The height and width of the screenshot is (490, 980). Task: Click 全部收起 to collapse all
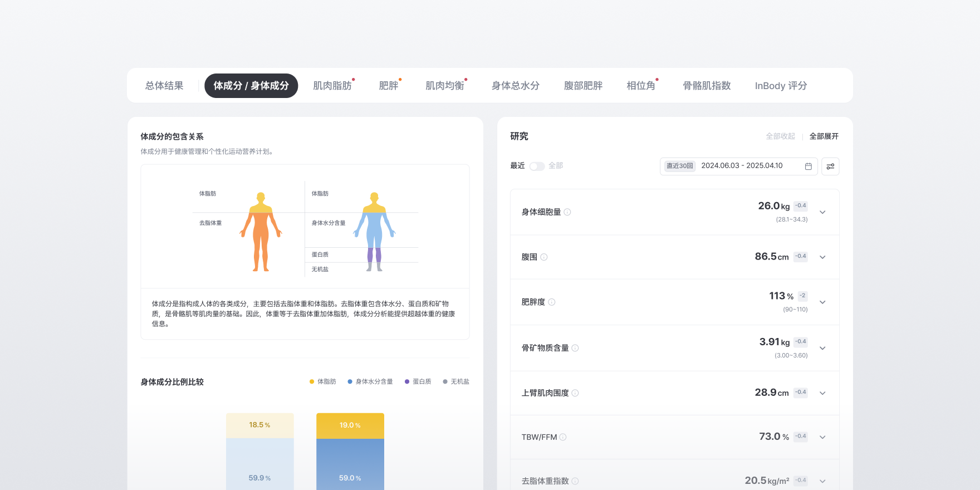tap(780, 136)
